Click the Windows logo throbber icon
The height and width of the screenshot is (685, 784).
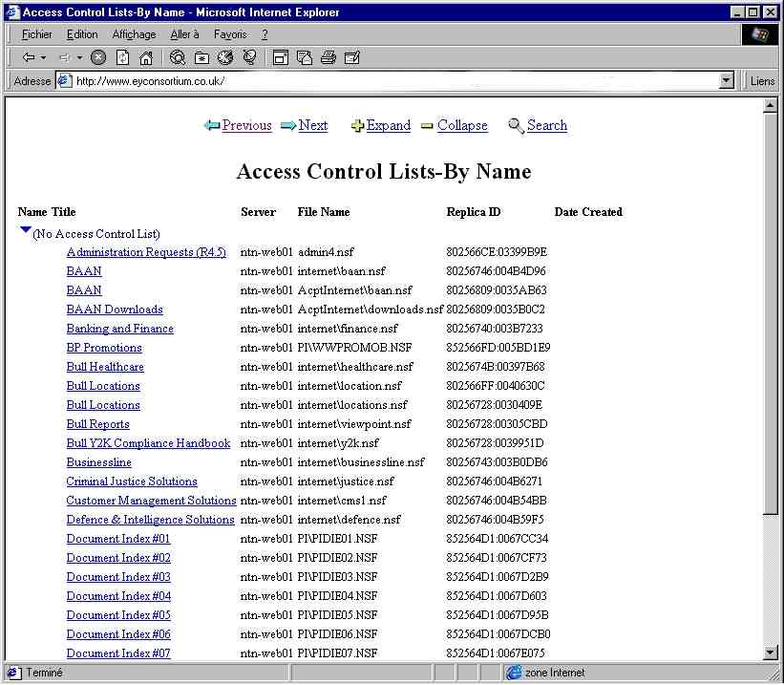click(759, 34)
